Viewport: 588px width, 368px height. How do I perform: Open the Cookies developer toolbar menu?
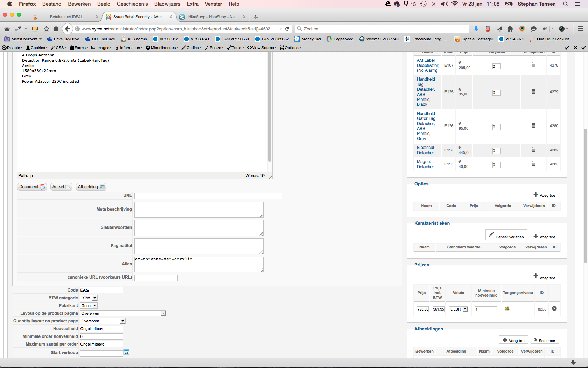tap(37, 48)
